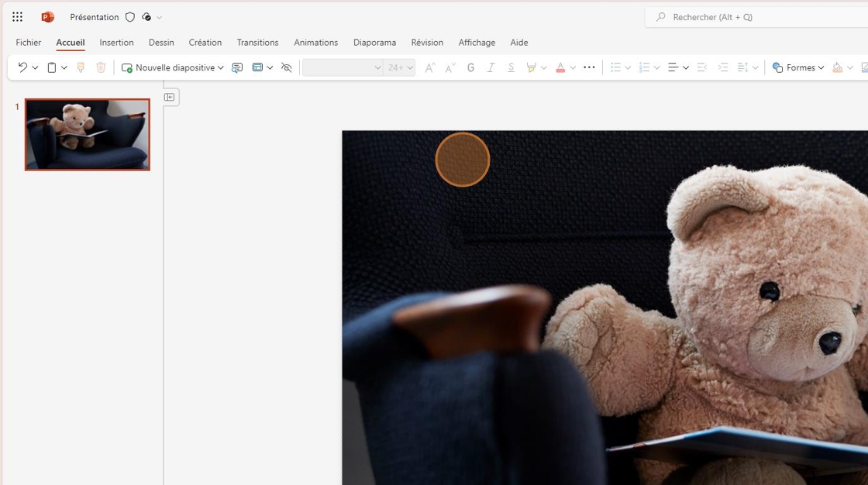868x485 pixels.
Task: Open the Transitions tab
Action: pyautogui.click(x=257, y=43)
